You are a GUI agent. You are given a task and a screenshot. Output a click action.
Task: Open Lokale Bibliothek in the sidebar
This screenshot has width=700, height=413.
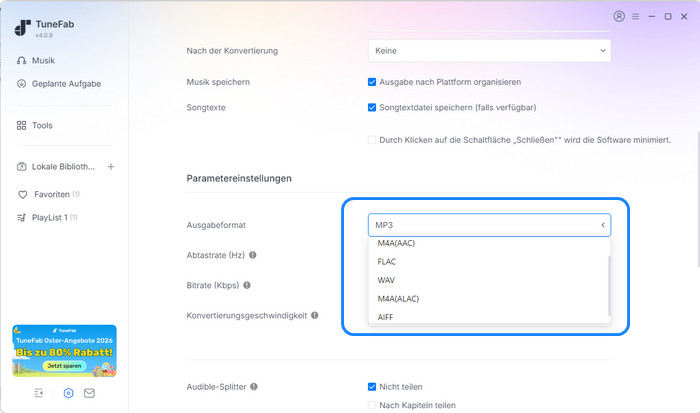(56, 167)
